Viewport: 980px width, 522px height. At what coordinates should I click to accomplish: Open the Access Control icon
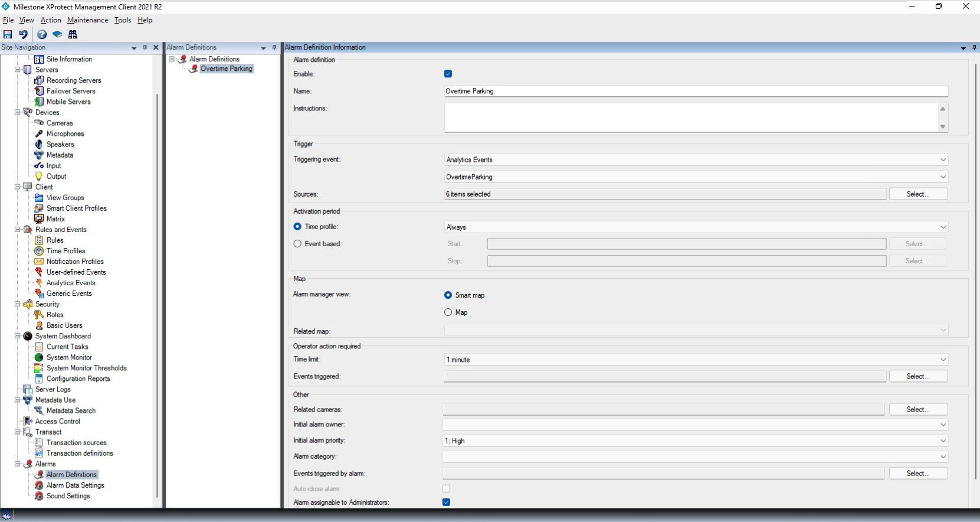(28, 421)
